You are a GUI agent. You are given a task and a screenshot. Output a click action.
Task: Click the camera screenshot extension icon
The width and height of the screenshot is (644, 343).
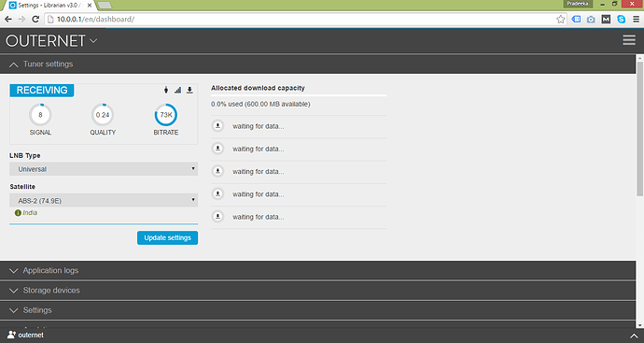[x=591, y=19]
